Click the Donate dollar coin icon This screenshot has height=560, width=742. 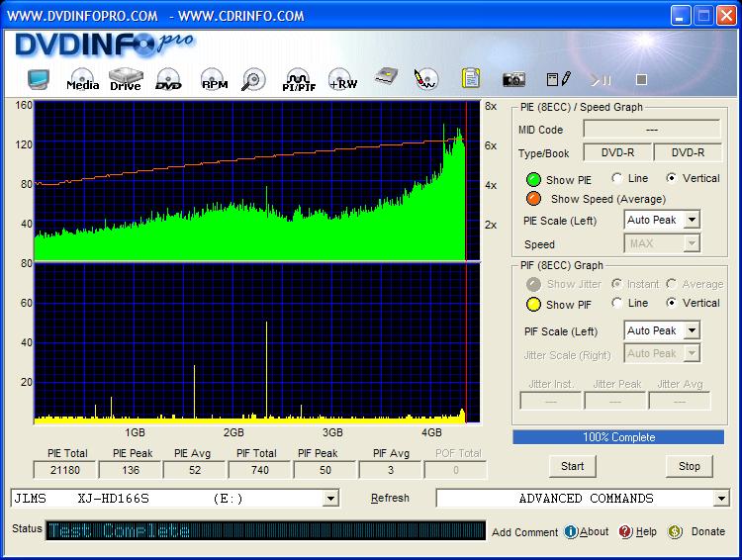coord(675,531)
